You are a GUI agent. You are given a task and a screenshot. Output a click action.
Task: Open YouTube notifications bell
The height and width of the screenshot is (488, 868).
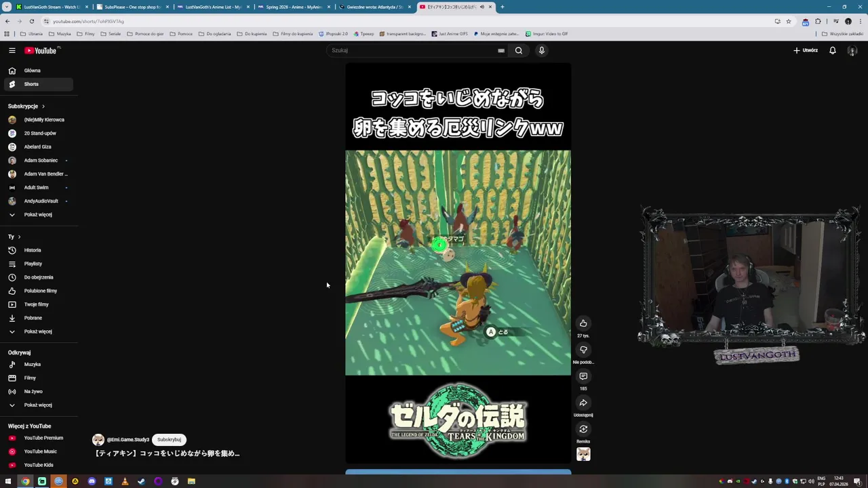(x=833, y=50)
